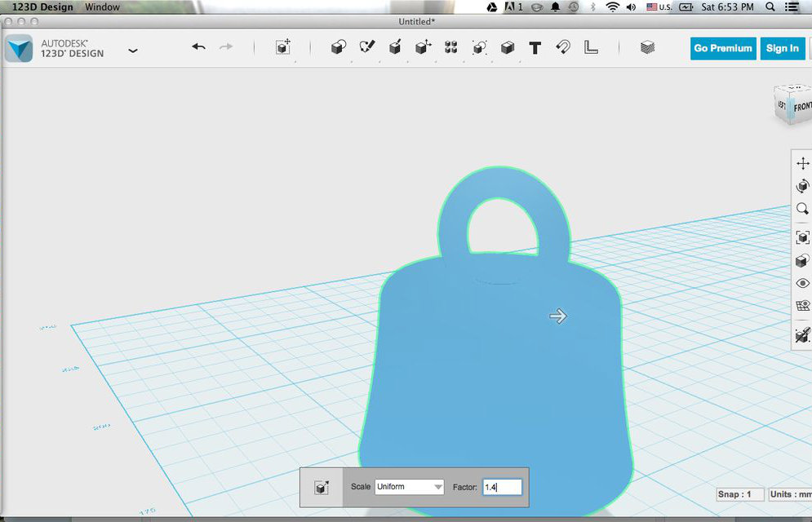
Task: Open the Snap : 1 setting
Action: point(740,494)
